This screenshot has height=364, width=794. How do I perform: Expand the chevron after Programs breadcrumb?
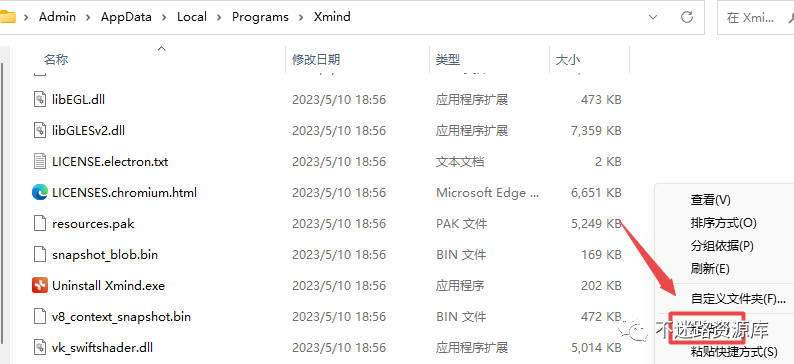[301, 17]
